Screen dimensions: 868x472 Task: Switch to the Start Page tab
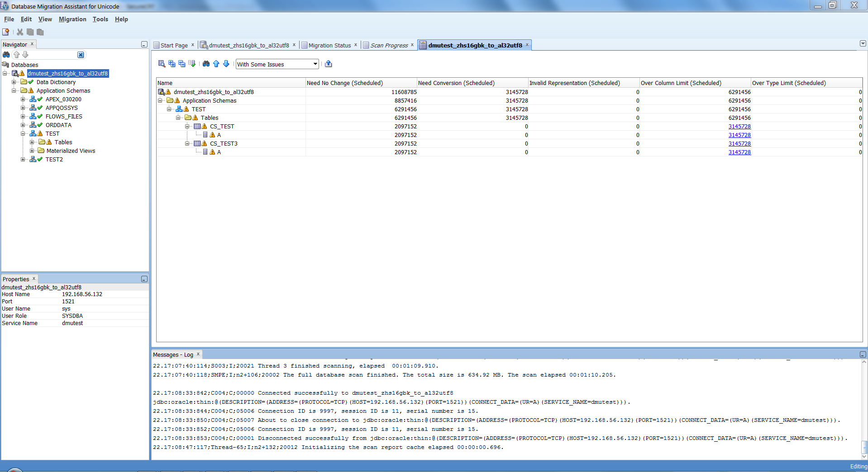pos(174,45)
